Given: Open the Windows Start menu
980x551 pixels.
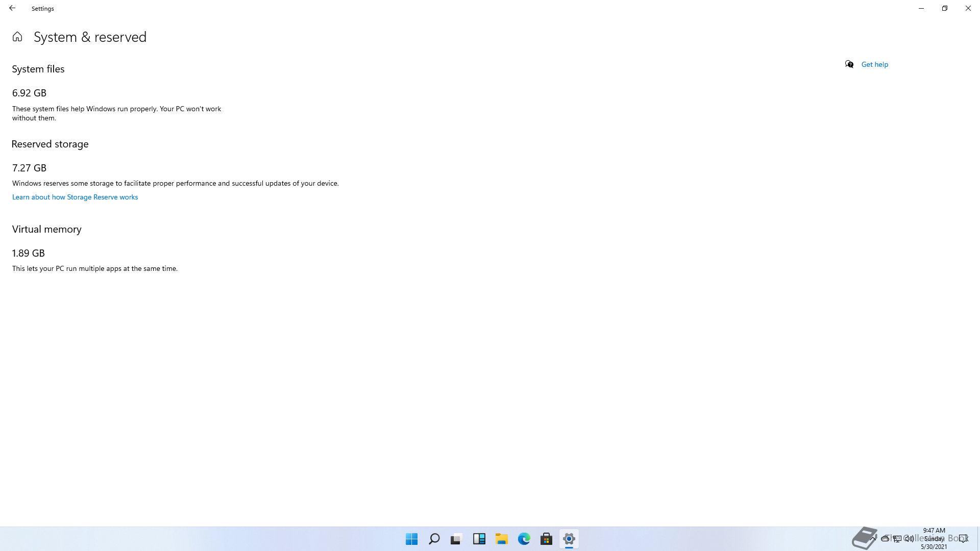Looking at the screenshot, I should pyautogui.click(x=411, y=539).
